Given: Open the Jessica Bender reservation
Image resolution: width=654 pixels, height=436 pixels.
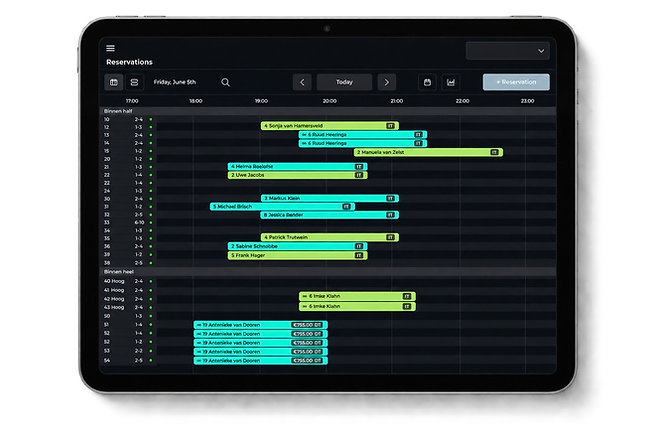Looking at the screenshot, I should [330, 215].
